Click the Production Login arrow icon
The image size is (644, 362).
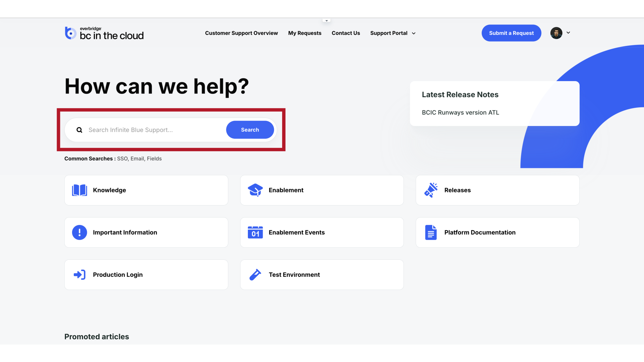coord(79,275)
